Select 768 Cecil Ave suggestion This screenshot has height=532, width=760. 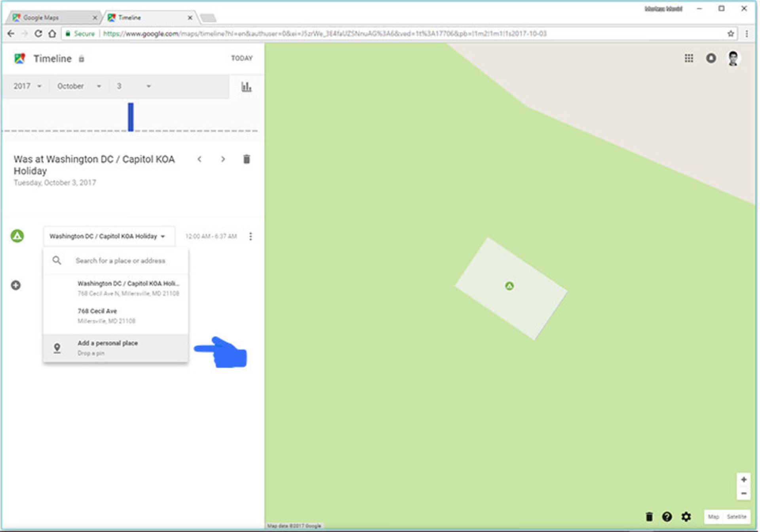coord(116,316)
